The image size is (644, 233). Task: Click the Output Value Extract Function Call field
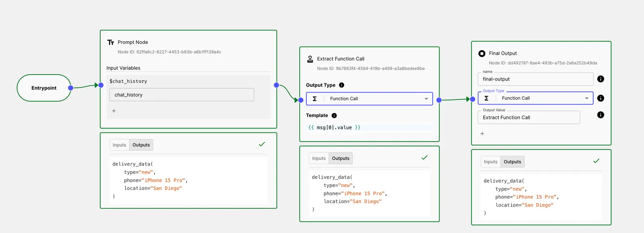coord(529,117)
